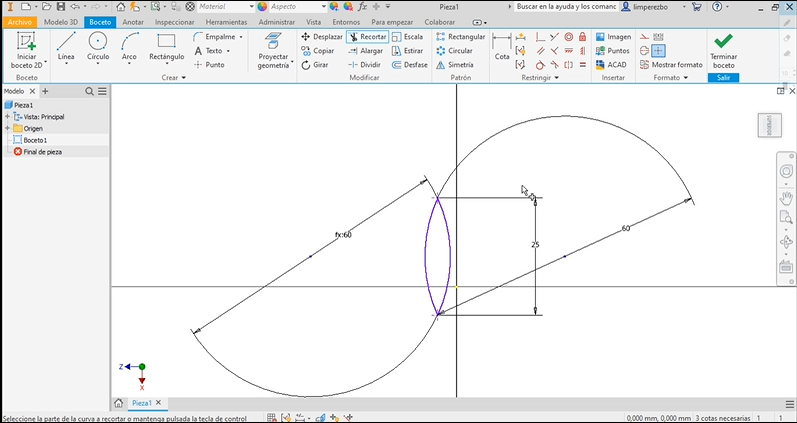Select the Línea sketch tool
Image resolution: width=797 pixels, height=423 pixels.
[x=66, y=48]
